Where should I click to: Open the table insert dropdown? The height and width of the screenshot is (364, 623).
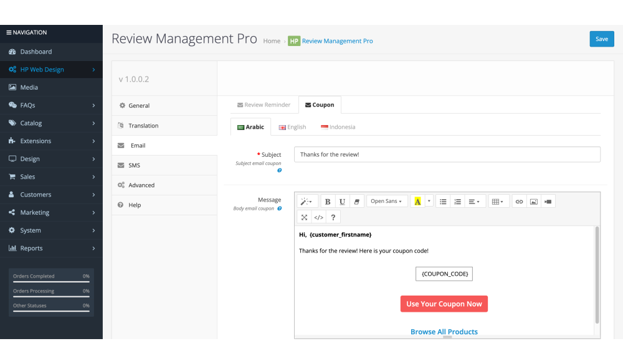pyautogui.click(x=497, y=202)
